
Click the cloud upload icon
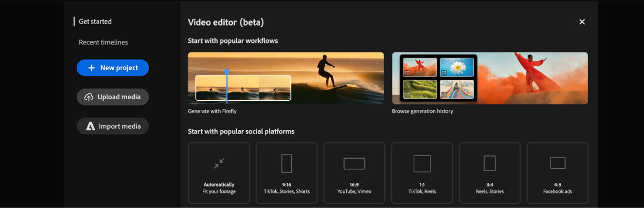(89, 97)
